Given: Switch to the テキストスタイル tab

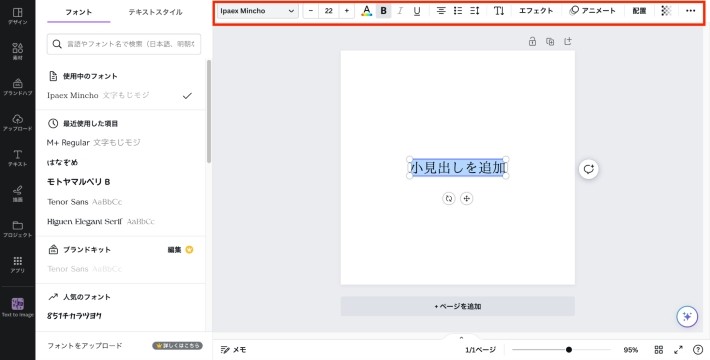Looking at the screenshot, I should coord(155,12).
